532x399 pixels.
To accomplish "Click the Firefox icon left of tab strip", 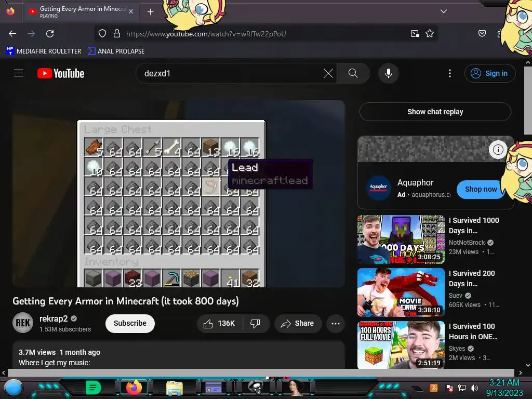I will coord(10,11).
